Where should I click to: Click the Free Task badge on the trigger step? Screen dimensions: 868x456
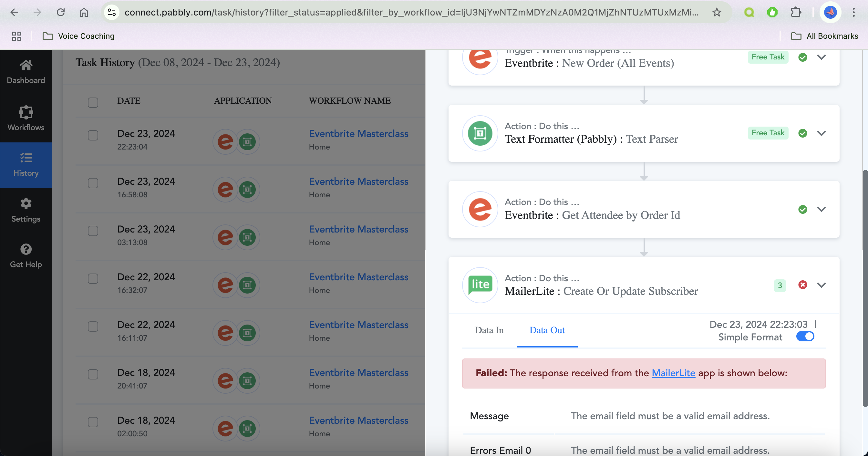click(x=768, y=57)
